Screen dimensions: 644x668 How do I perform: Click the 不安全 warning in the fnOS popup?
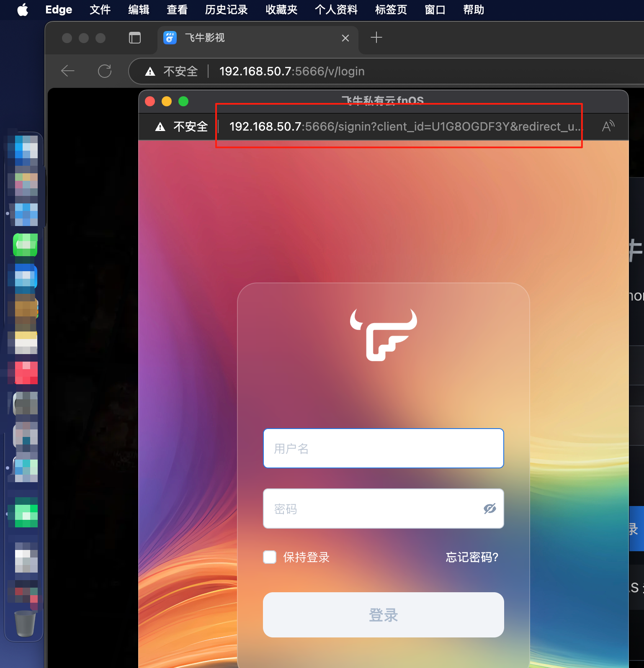(x=181, y=127)
